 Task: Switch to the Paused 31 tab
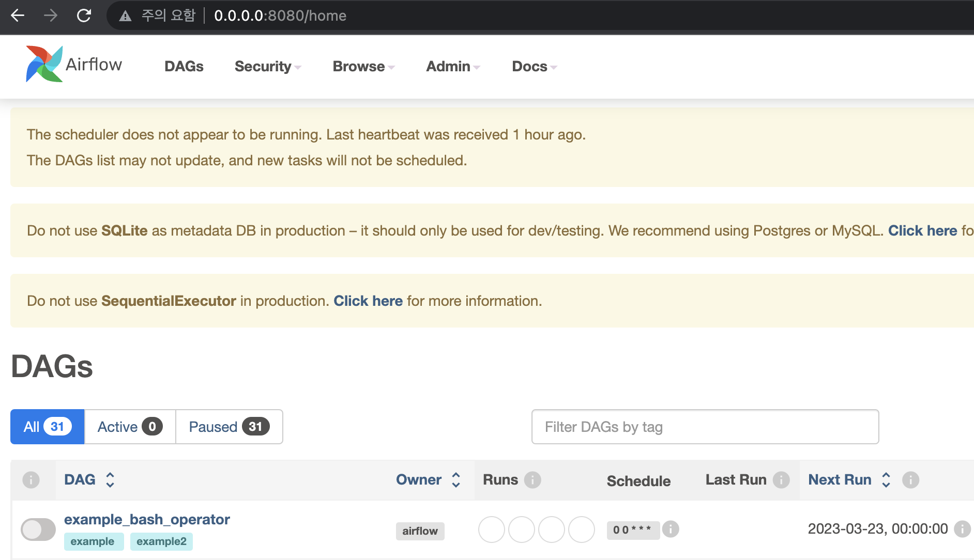[229, 427]
